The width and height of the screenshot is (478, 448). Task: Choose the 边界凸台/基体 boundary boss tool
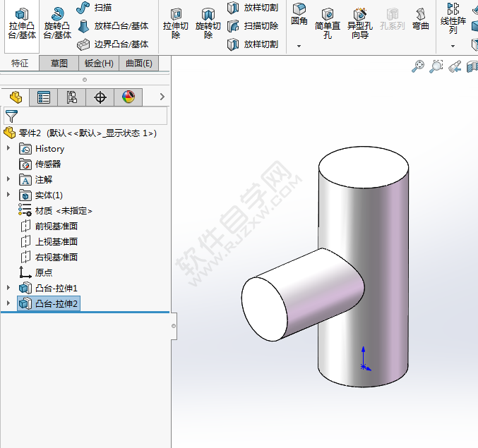(113, 44)
